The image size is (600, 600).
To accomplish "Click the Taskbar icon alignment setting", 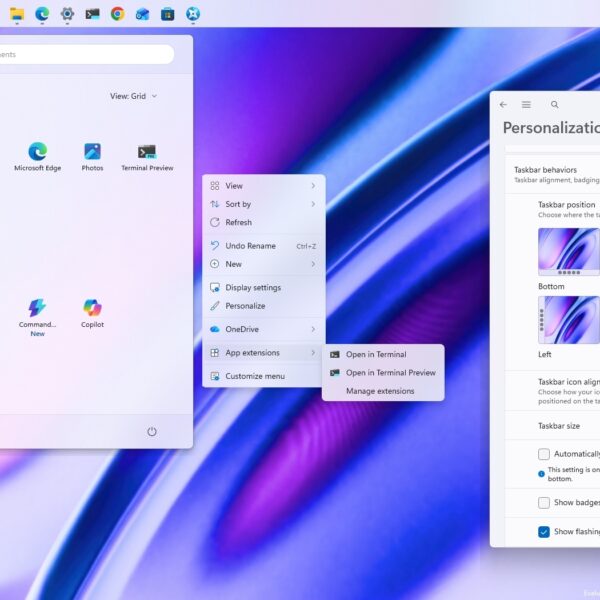I will (x=553, y=391).
